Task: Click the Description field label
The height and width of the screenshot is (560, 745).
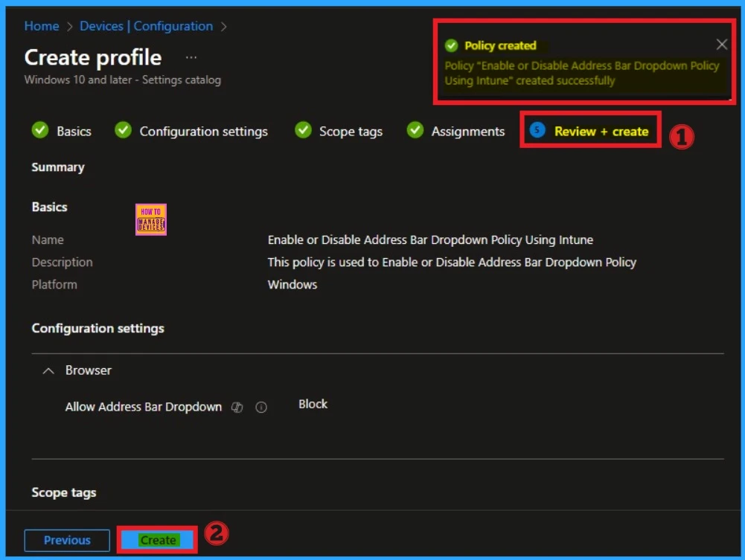Action: (x=63, y=262)
